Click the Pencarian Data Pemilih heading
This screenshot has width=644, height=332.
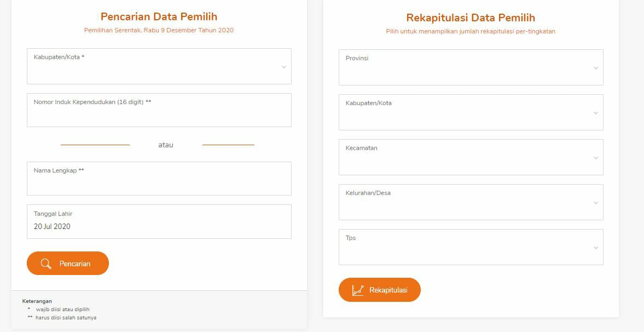[159, 16]
